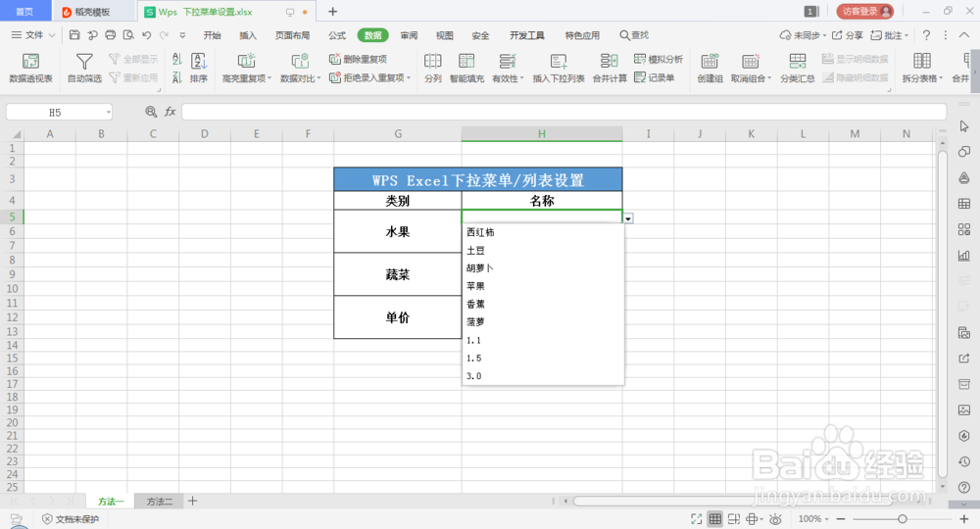Click Insert Dropdown List (插入下拉列表)
This screenshot has width=980, height=529.
pos(559,68)
